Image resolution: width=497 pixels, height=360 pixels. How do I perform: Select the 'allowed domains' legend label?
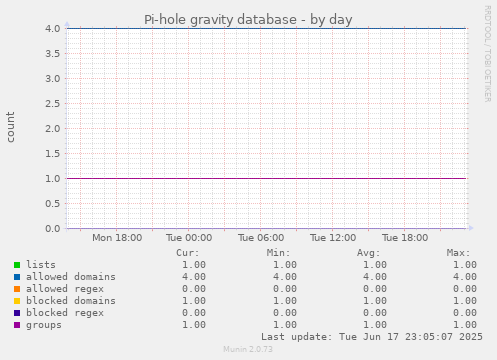[71, 277]
